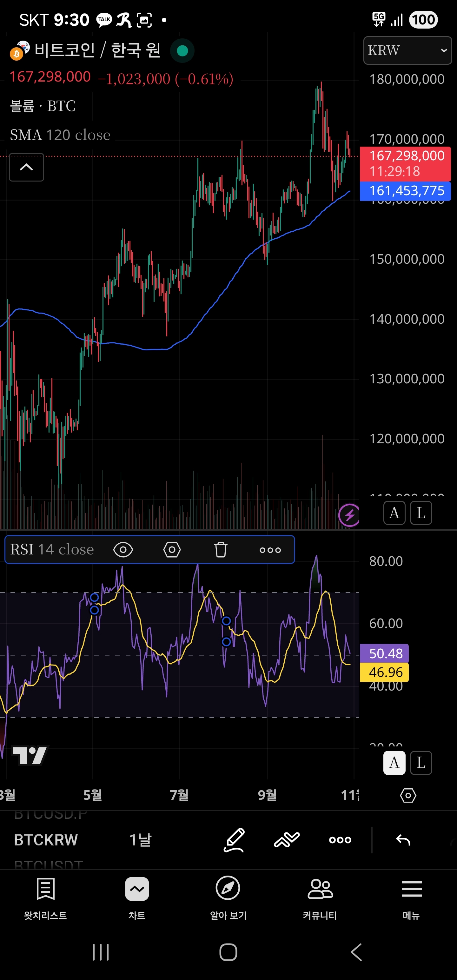The image size is (457, 980).
Task: Open the KRW currency dropdown
Action: coord(407,50)
